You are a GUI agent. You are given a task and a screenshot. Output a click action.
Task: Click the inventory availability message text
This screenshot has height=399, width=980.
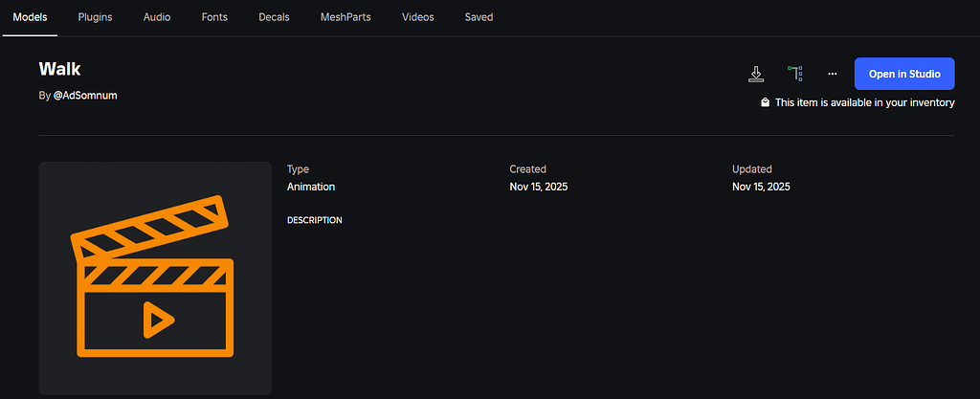pos(864,102)
